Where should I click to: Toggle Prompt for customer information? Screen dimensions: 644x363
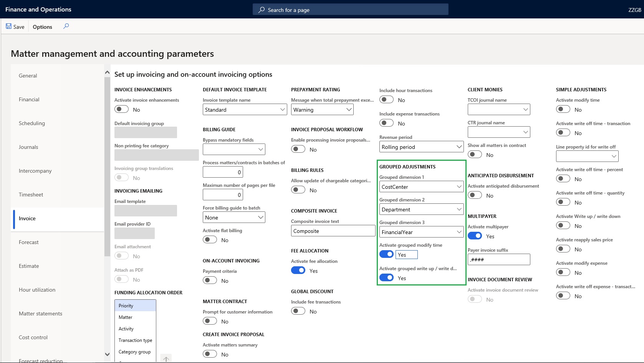210,321
